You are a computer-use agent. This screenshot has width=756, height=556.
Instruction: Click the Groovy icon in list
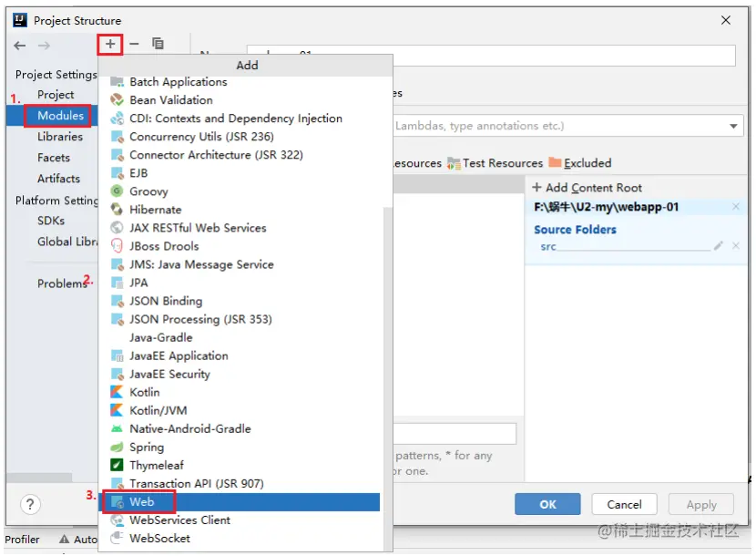pyautogui.click(x=117, y=191)
